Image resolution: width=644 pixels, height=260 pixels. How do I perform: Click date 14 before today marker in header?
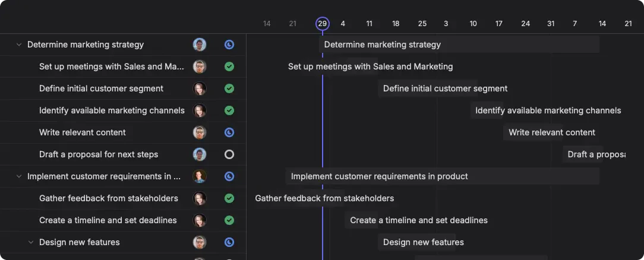[x=267, y=24]
